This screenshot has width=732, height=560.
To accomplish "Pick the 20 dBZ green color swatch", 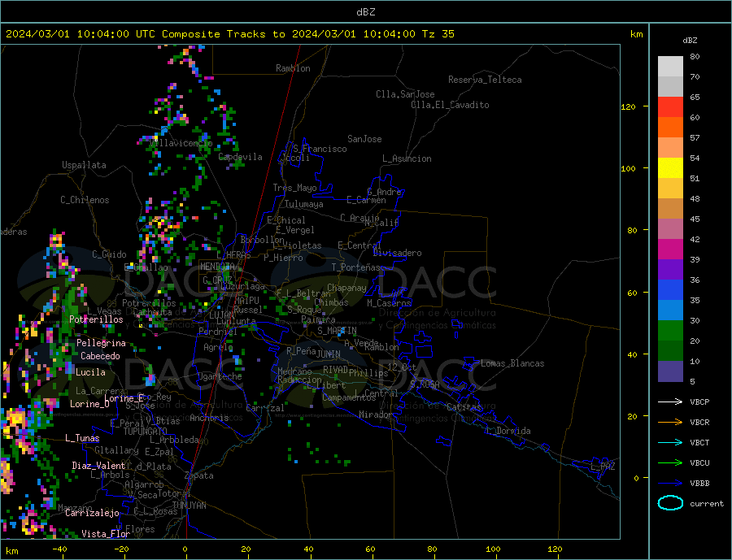I will point(670,331).
